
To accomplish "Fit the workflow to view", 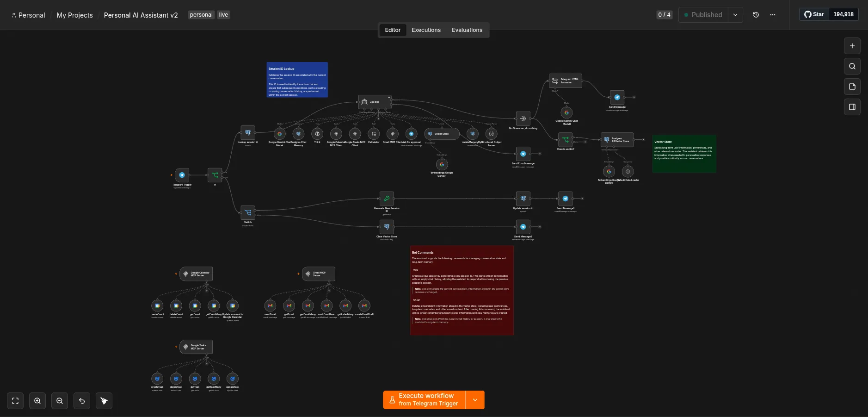I will [15, 401].
